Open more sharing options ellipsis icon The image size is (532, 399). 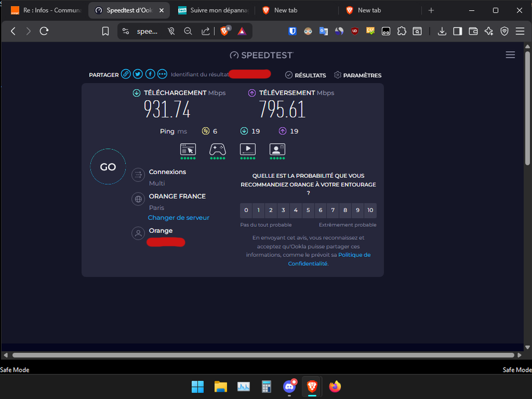tap(162, 74)
